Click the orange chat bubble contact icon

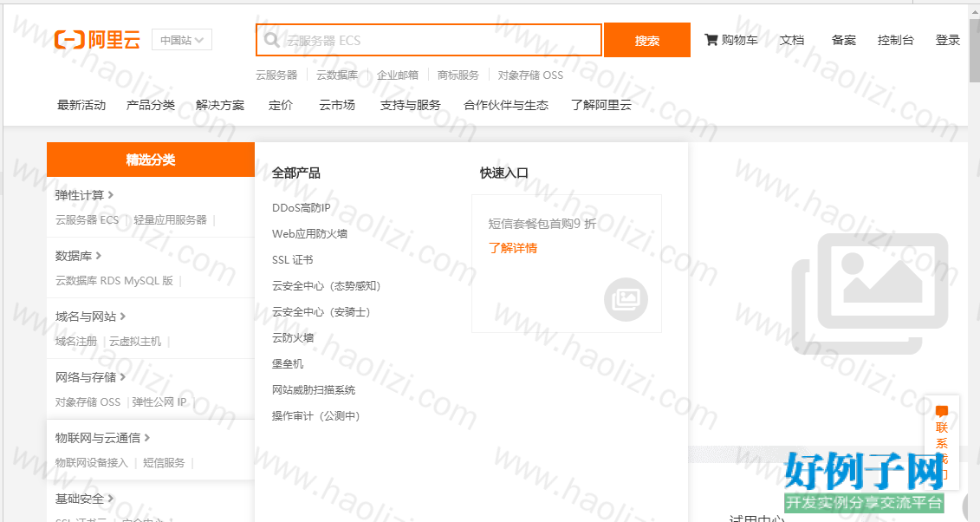[x=942, y=411]
